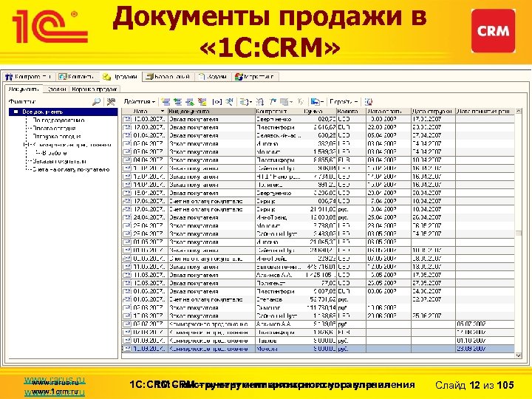Open the www.rarus.ru link
532x399 pixels.
tap(54, 381)
